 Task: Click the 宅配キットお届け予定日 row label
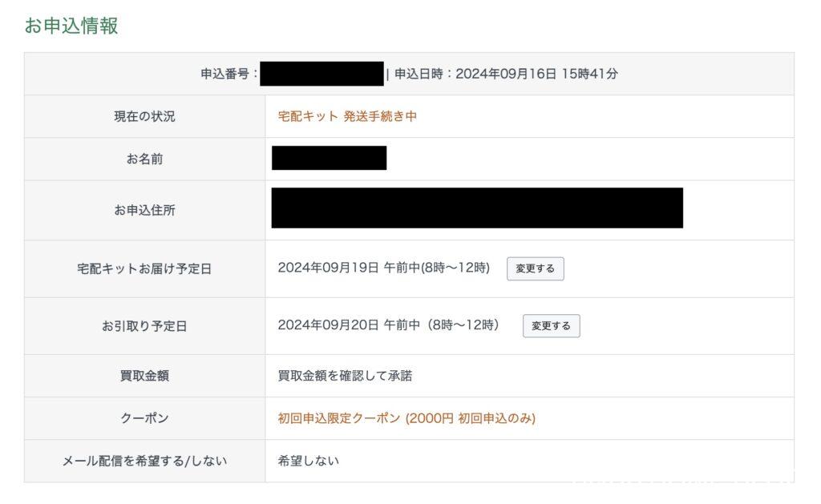[x=144, y=269]
